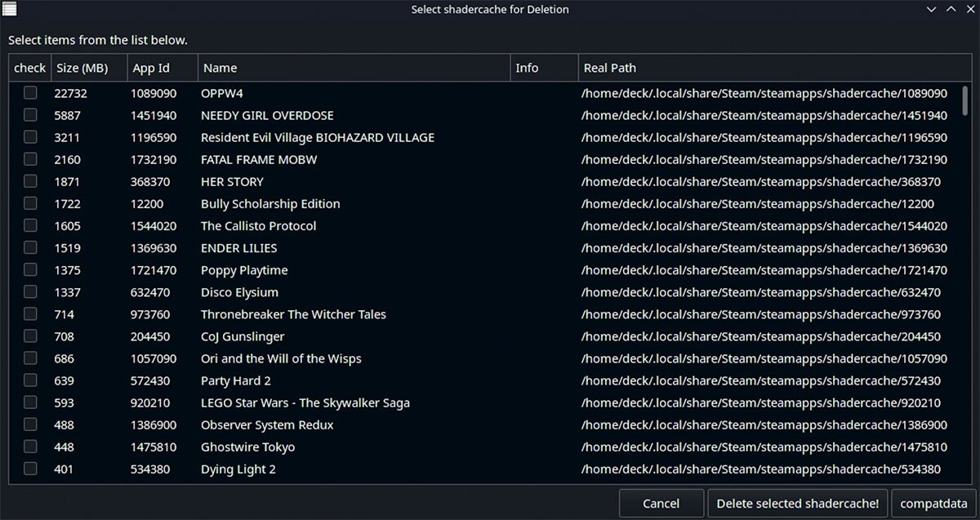Enable the checkbox for Disco Elysium
The height and width of the screenshot is (520, 980).
[30, 291]
